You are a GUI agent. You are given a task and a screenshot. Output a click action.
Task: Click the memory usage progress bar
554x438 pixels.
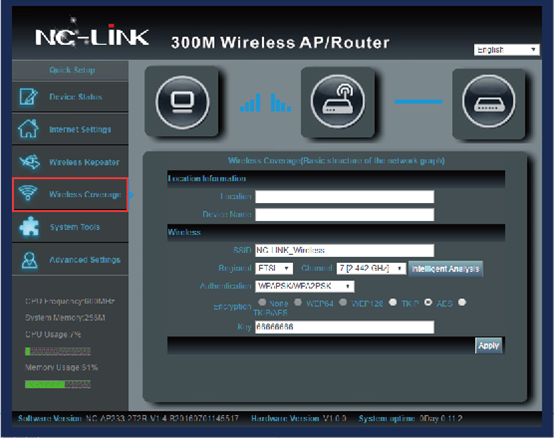point(58,384)
